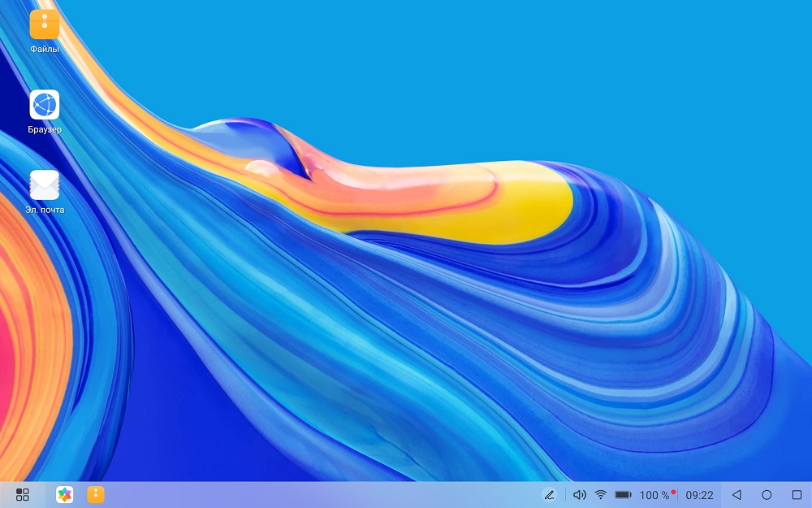Image resolution: width=812 pixels, height=508 pixels.
Task: Open the Эл. почта envelope icon
Action: tap(45, 185)
